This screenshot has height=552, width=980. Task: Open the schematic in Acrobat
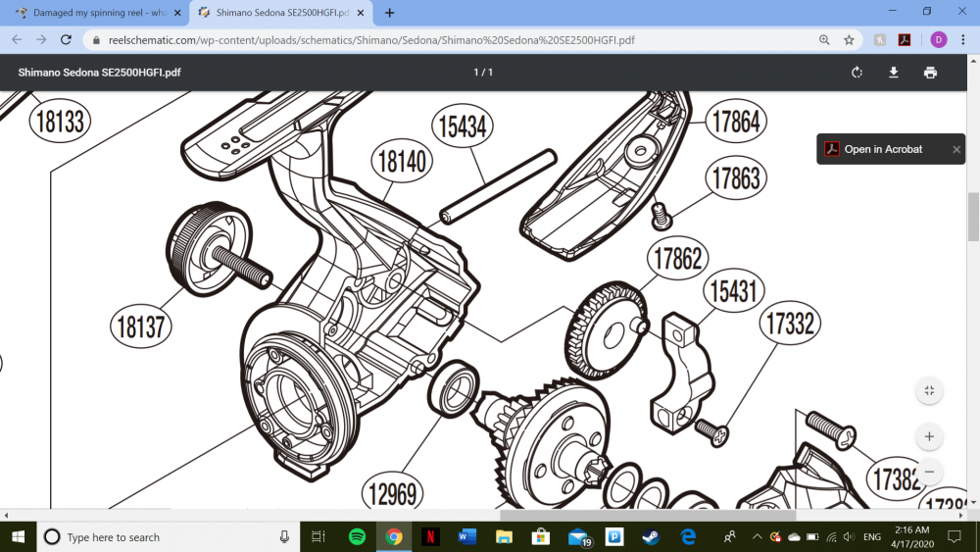click(x=883, y=149)
